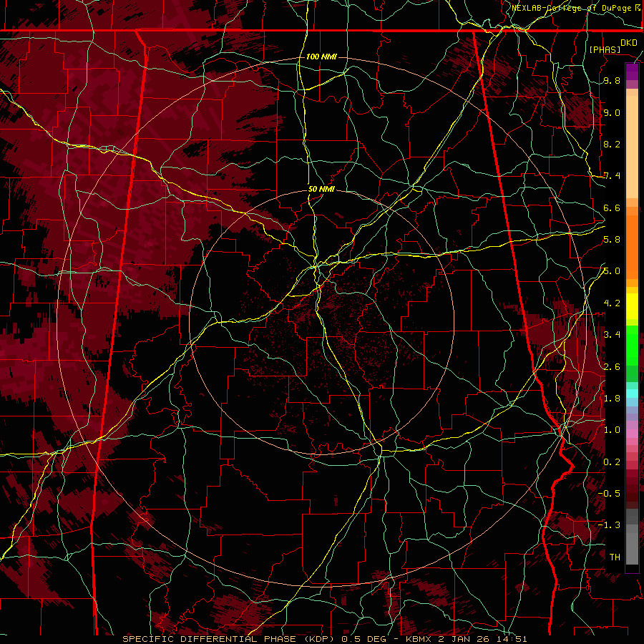This screenshot has width=644, height=644.
Task: Pick the -0.5 scale label
Action: click(609, 493)
